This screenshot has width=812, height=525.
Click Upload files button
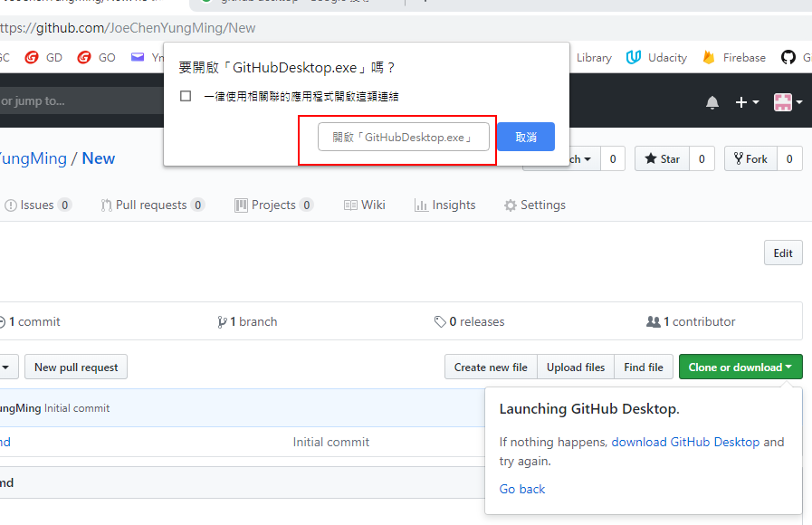coord(576,367)
